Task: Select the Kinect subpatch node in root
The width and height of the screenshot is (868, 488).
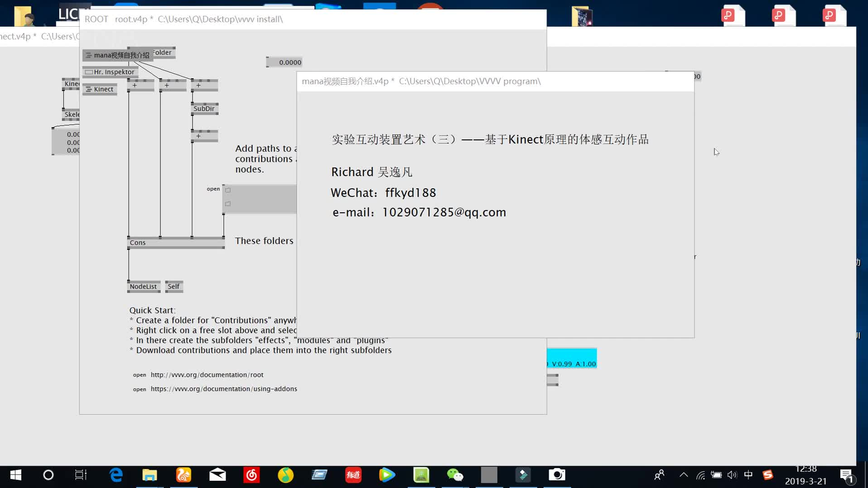Action: click(x=100, y=89)
